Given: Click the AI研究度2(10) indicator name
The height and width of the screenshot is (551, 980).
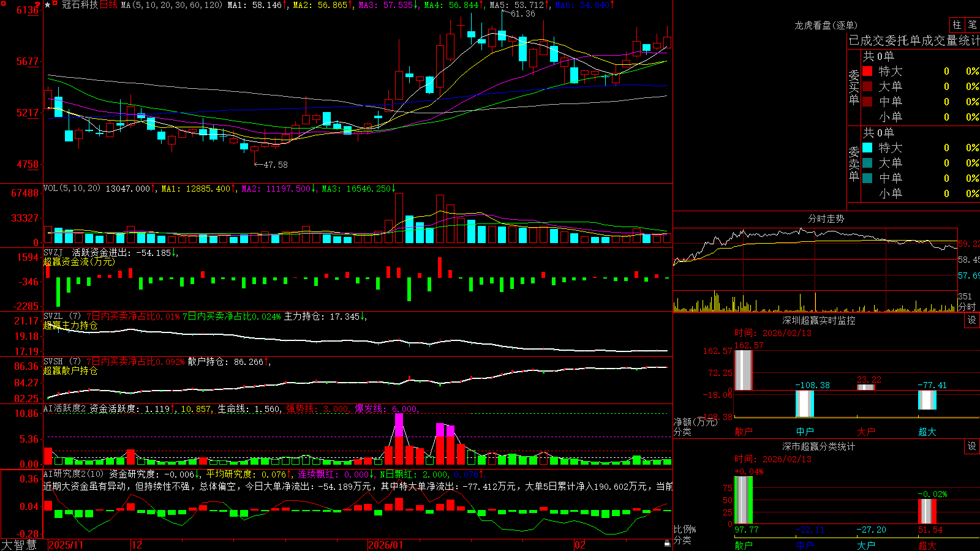Looking at the screenshot, I should click(73, 474).
